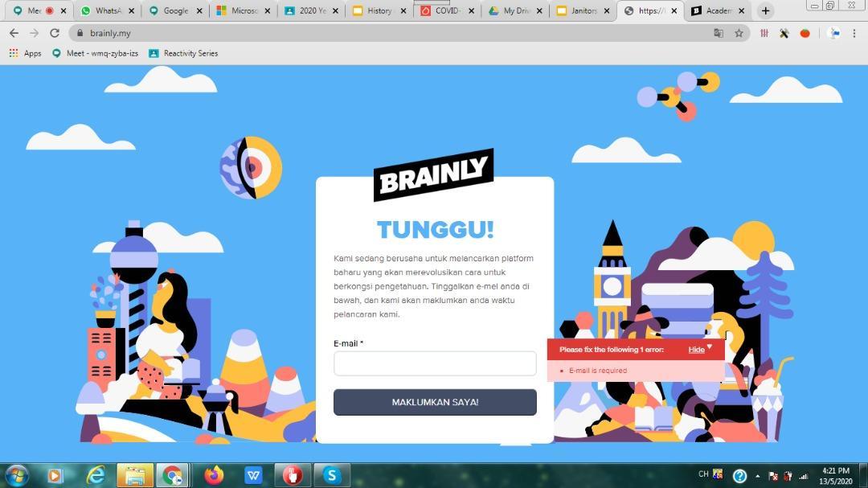This screenshot has height=488, width=868.
Task: Click the BRAINLY logo
Action: pos(433,174)
